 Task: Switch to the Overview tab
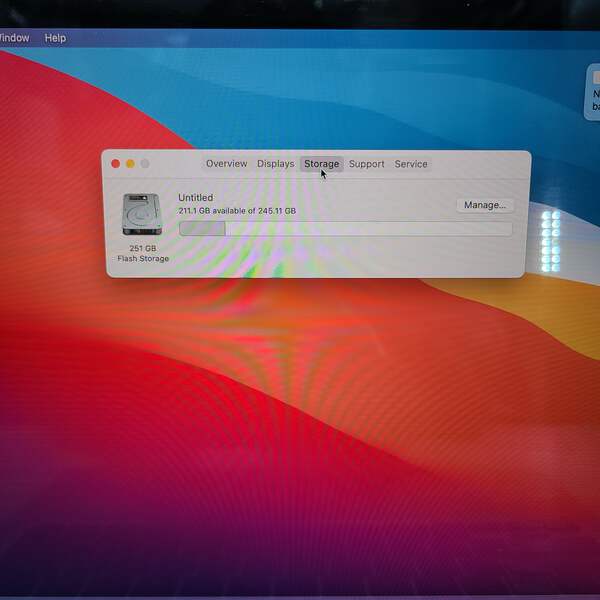point(227,164)
